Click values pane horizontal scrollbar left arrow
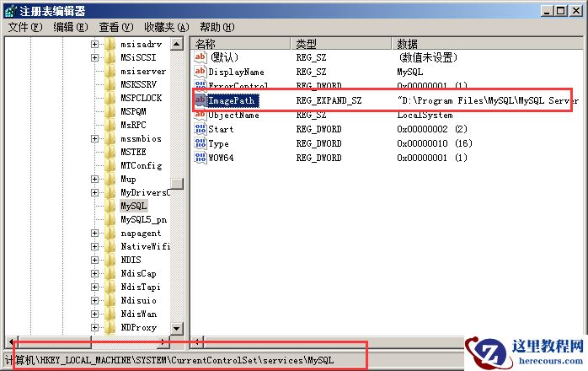Viewport: 588px width, 371px height. (x=198, y=341)
